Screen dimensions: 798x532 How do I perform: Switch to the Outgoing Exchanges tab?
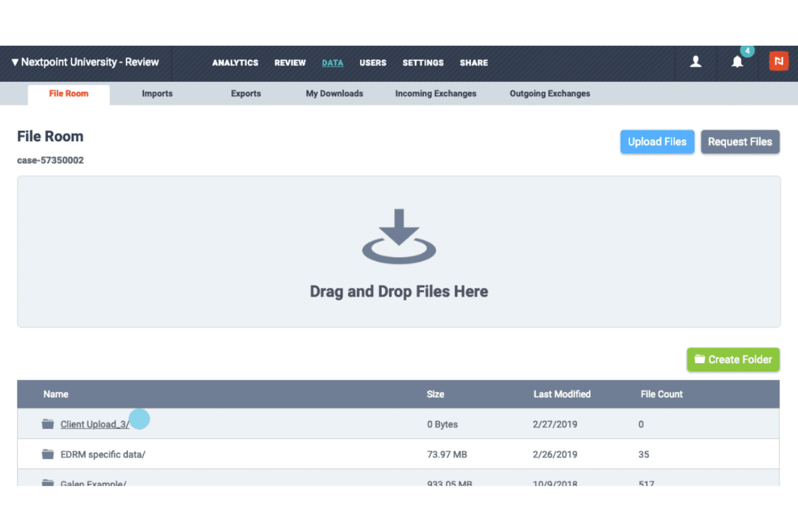tap(550, 94)
